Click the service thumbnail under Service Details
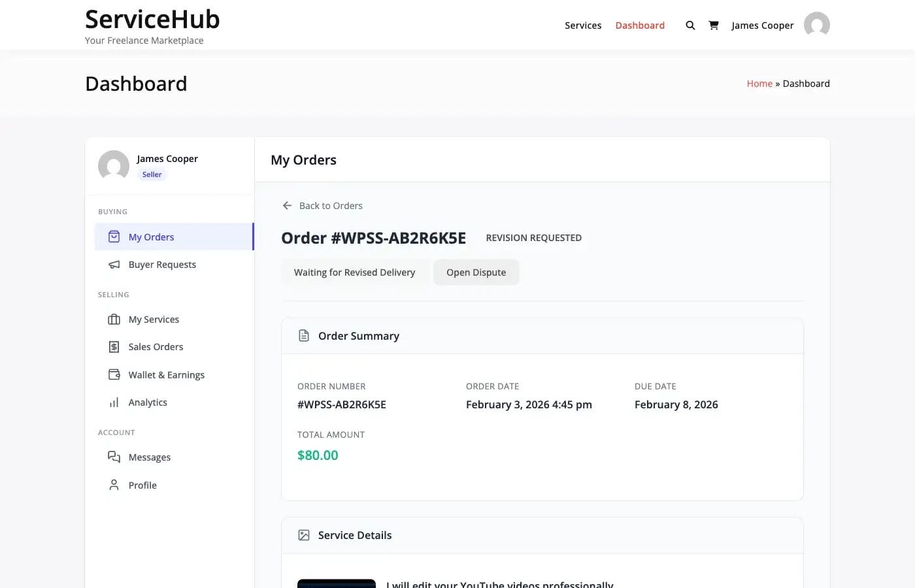The height and width of the screenshot is (588, 915). point(337,583)
